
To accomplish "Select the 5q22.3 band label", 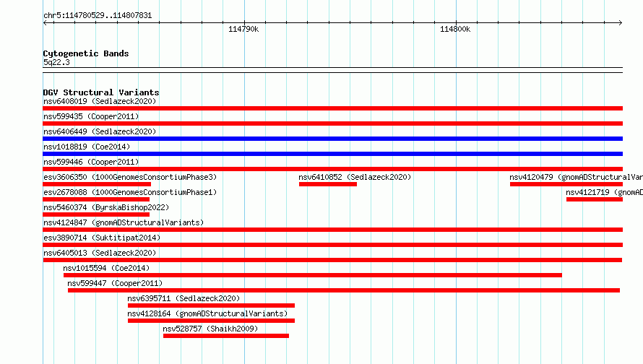I will pos(56,62).
